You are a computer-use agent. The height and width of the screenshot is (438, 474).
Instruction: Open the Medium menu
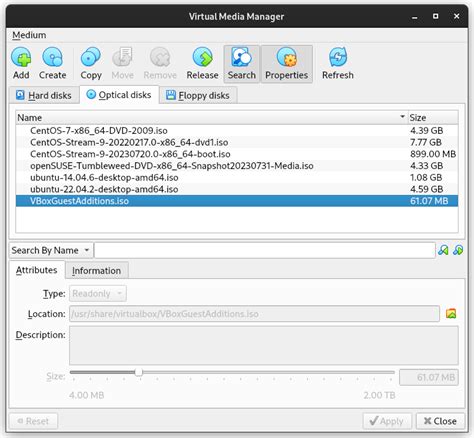click(x=29, y=35)
